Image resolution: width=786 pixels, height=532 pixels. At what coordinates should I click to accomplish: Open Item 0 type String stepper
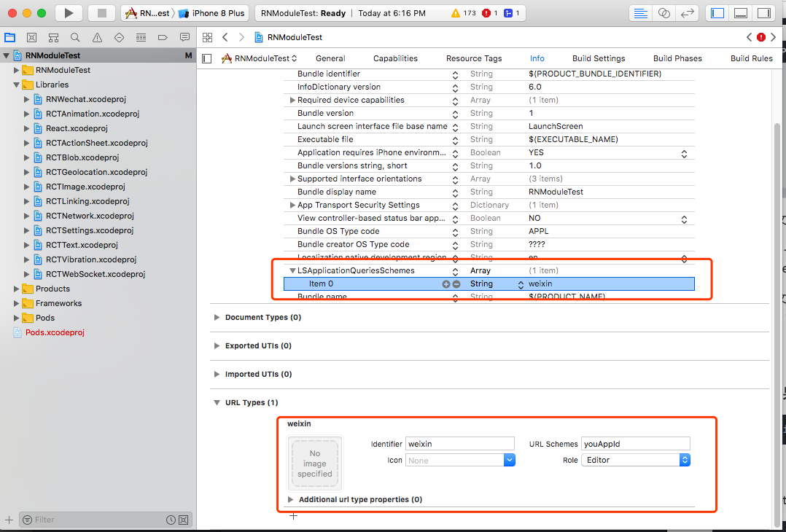(x=521, y=284)
